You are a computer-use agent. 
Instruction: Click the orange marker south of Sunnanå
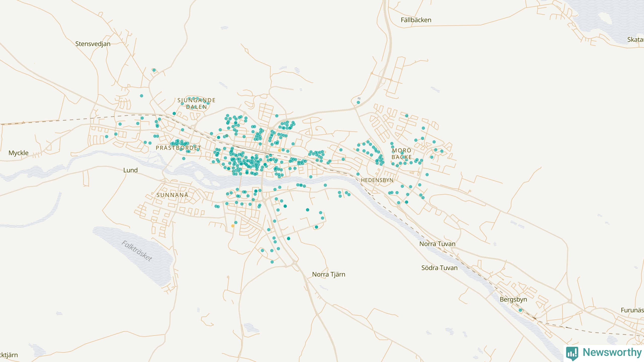pos(233,226)
